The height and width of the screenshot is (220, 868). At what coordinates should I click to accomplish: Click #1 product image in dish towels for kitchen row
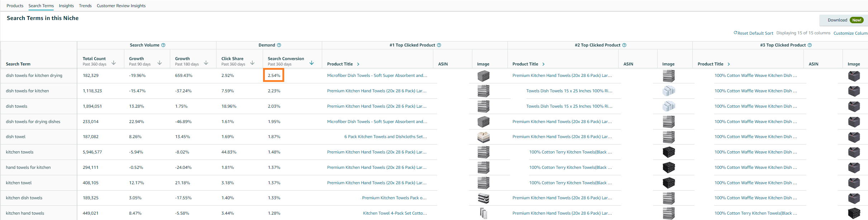(483, 91)
